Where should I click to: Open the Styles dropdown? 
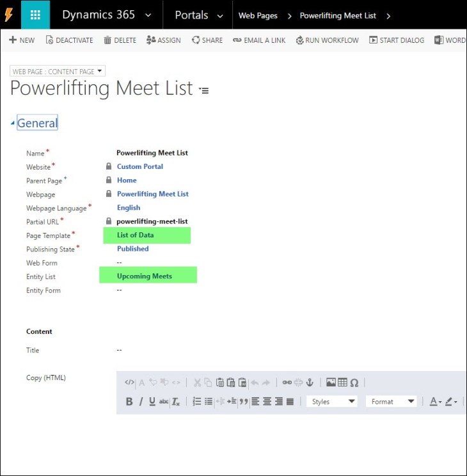(333, 401)
